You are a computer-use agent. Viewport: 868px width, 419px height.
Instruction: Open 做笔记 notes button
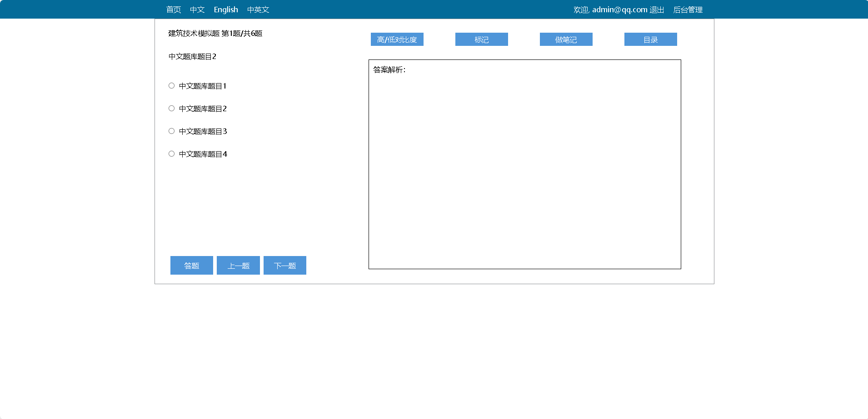click(566, 39)
